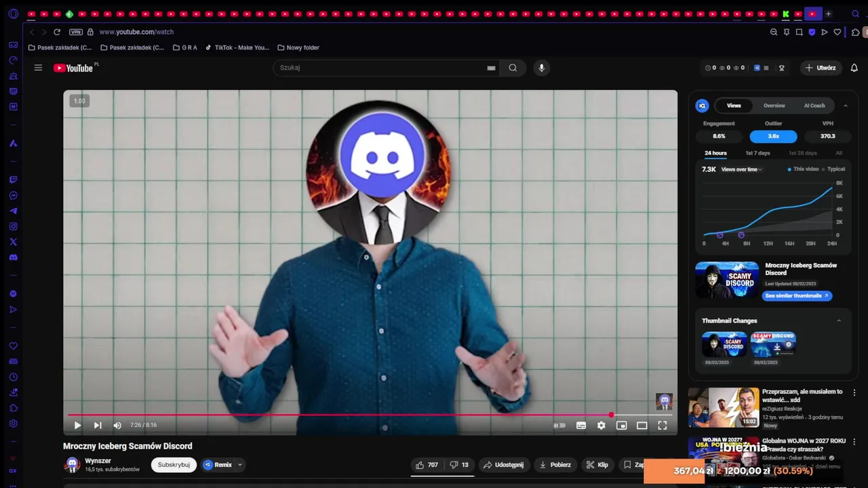The image size is (868, 488).
Task: Select the 1st 28 days range
Action: click(803, 153)
